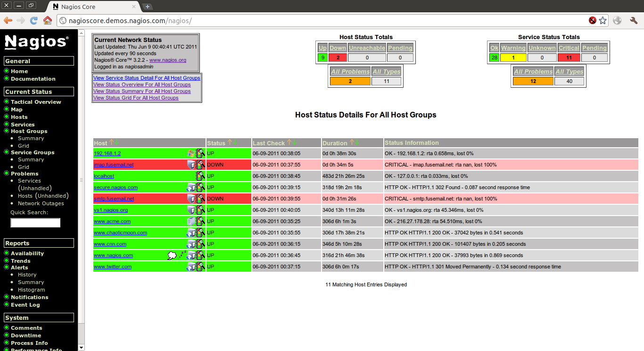Viewport: 644px width, 351px height.
Task: Click the web server icon for www.chaoticmoon.com
Action: click(191, 233)
